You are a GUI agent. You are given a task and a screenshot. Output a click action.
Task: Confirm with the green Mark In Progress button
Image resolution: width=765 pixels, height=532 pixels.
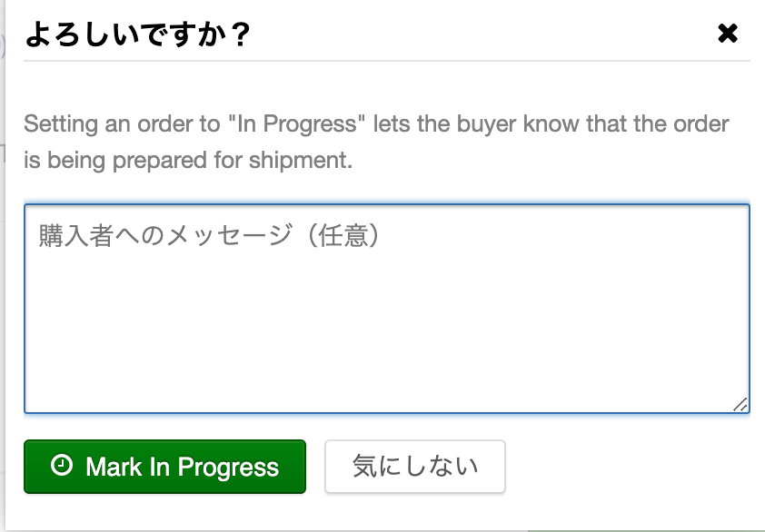click(x=165, y=467)
